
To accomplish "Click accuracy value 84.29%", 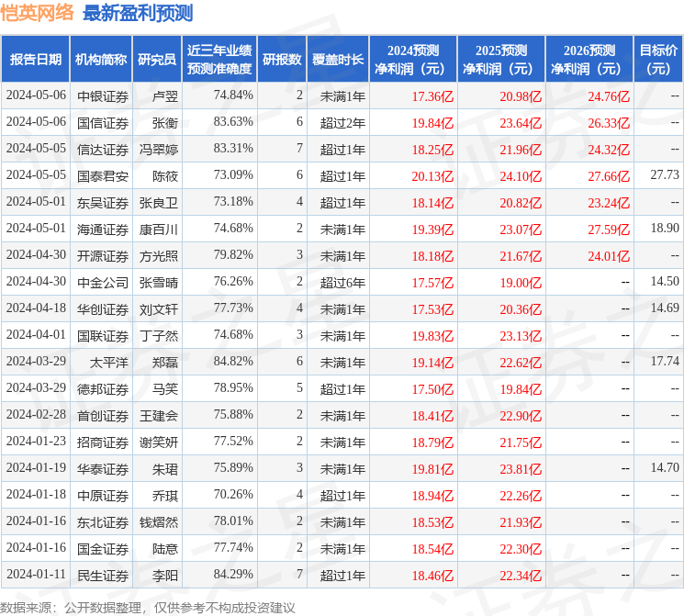I will 233,574.
